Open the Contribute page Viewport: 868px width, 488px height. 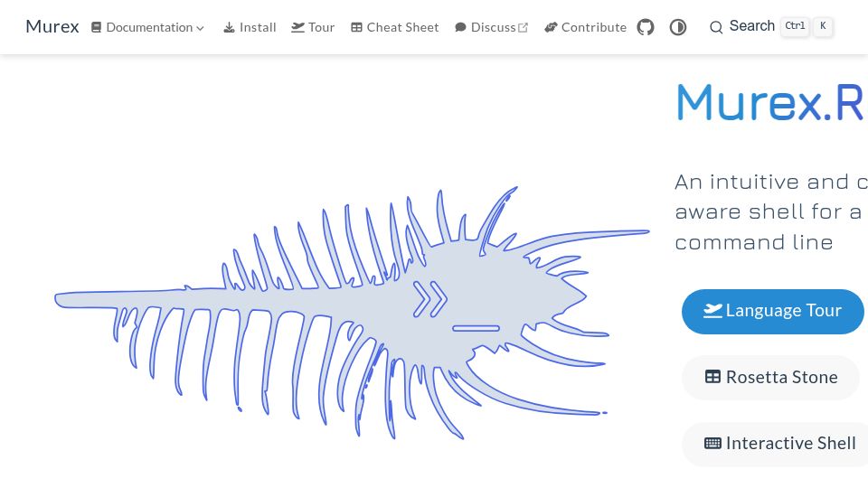(x=585, y=27)
